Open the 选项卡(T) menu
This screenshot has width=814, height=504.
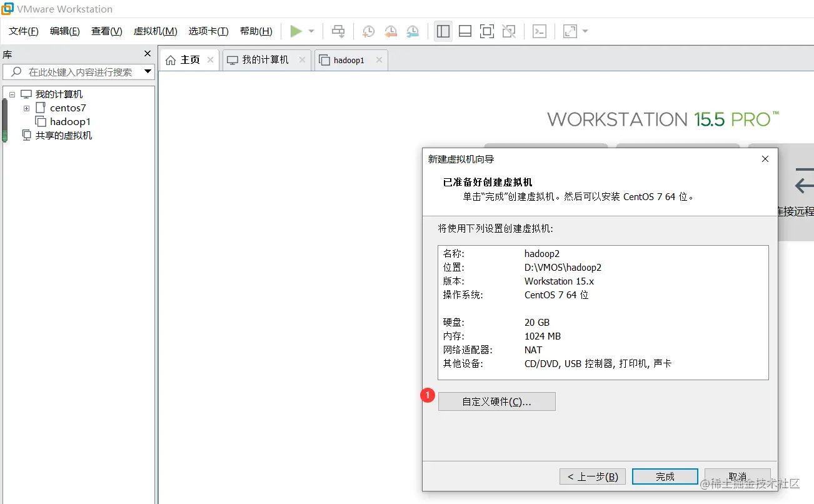(209, 31)
